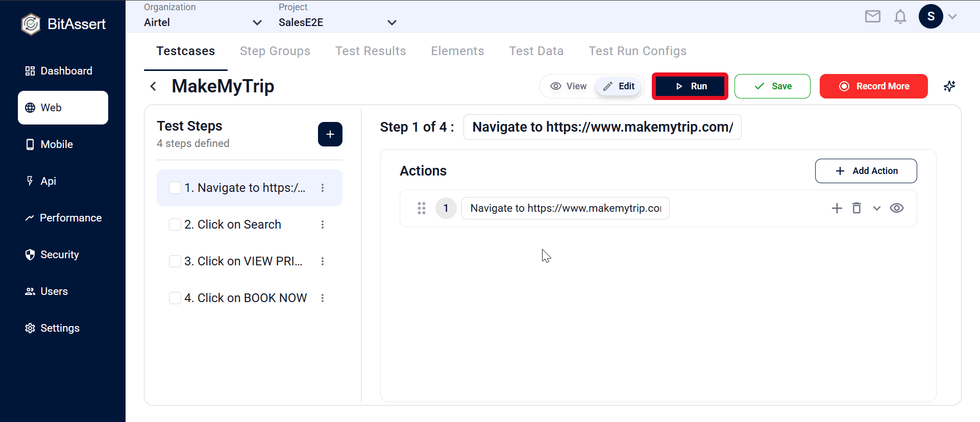Grab the drag handle of action 1
This screenshot has width=980, height=422.
click(x=422, y=208)
